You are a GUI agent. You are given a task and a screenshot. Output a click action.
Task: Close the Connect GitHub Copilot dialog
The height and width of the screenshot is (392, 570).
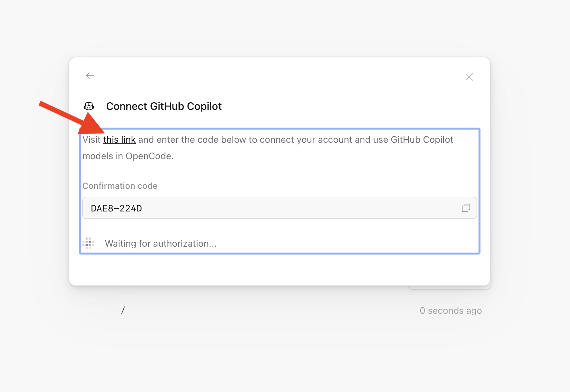(x=469, y=77)
